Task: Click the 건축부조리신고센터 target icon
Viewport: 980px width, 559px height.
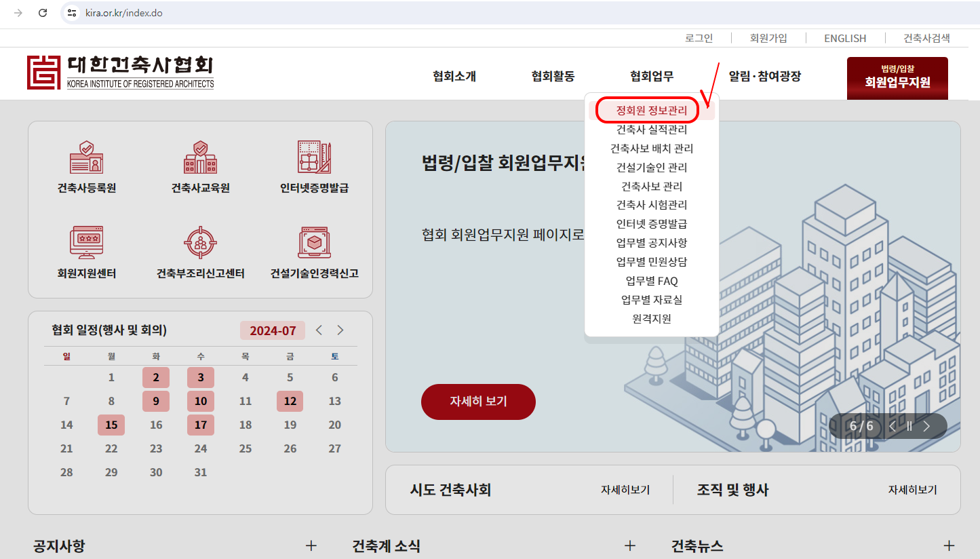Action: coord(199,251)
